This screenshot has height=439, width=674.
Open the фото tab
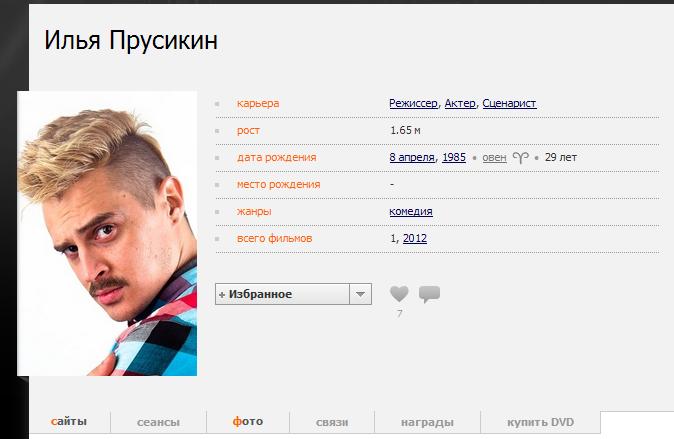(x=248, y=422)
